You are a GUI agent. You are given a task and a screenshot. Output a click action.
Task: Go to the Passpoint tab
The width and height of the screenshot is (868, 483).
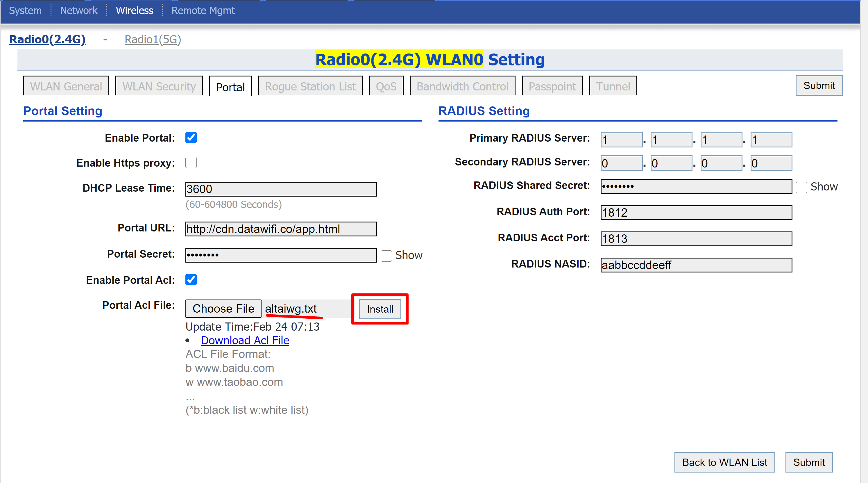(x=552, y=86)
